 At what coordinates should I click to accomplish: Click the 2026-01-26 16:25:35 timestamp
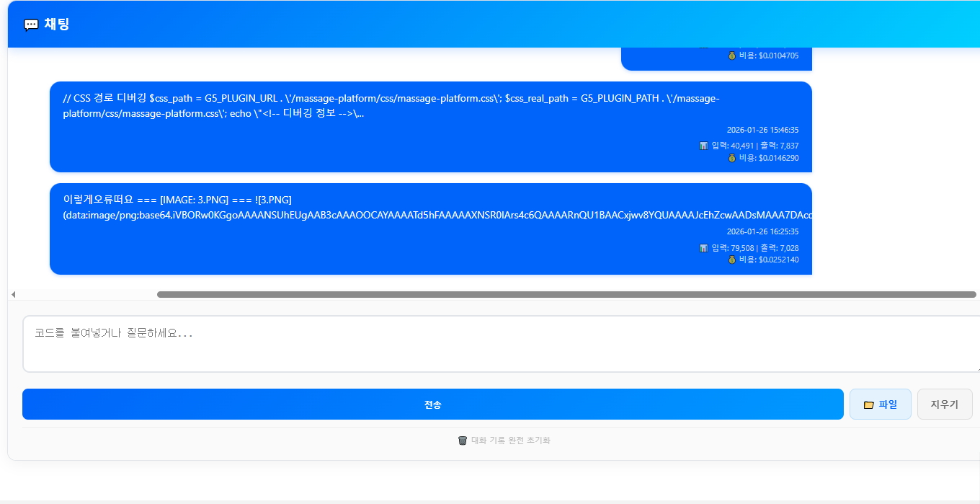762,232
